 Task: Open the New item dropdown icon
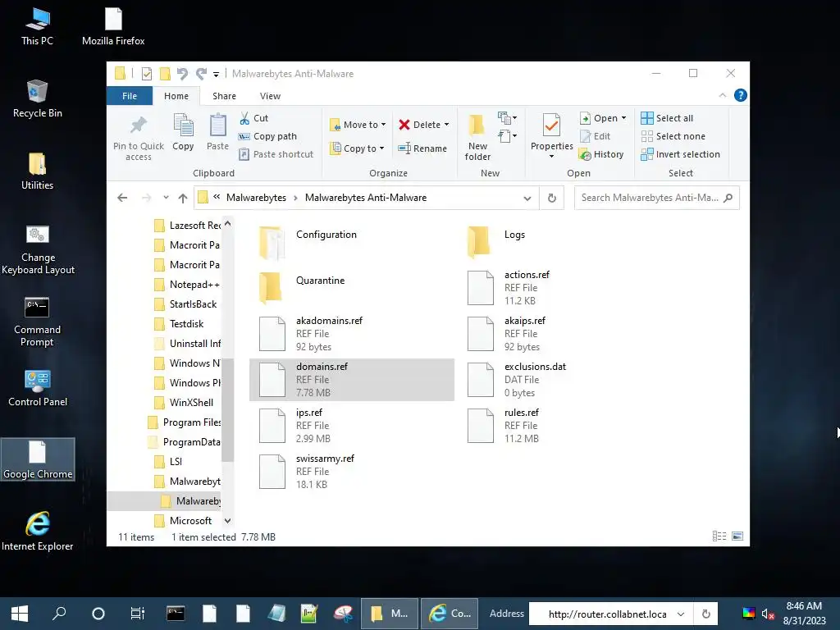(507, 118)
